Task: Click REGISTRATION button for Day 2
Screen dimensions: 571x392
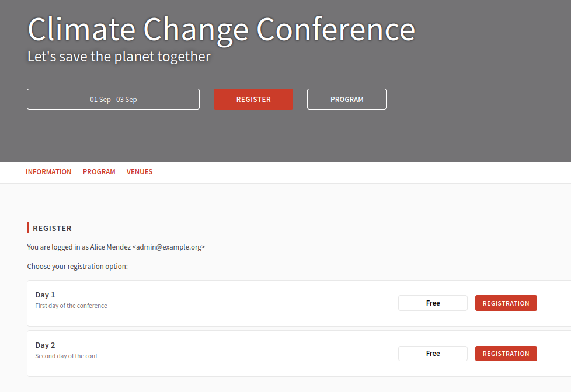Action: pyautogui.click(x=506, y=353)
